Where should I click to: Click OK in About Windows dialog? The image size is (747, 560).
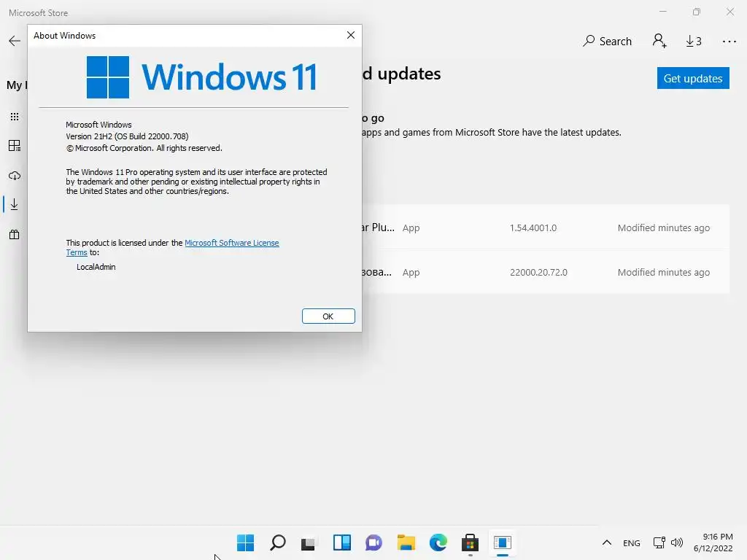coord(328,316)
